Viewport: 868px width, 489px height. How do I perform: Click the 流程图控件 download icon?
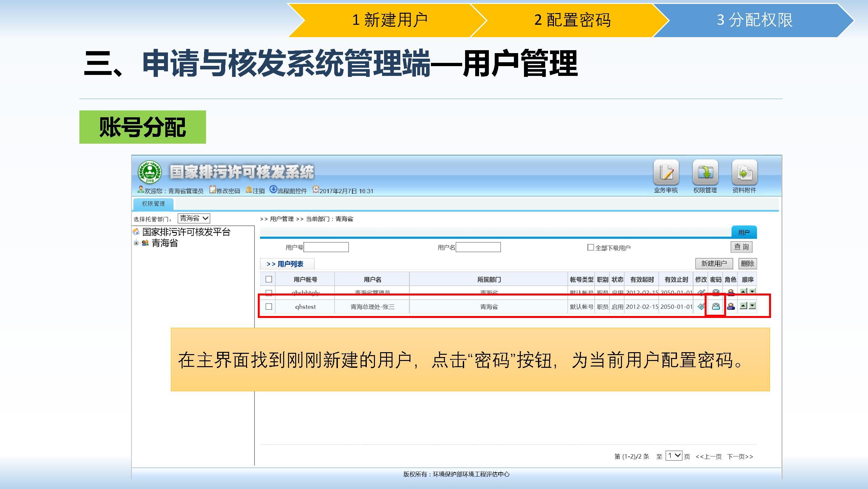tap(273, 190)
